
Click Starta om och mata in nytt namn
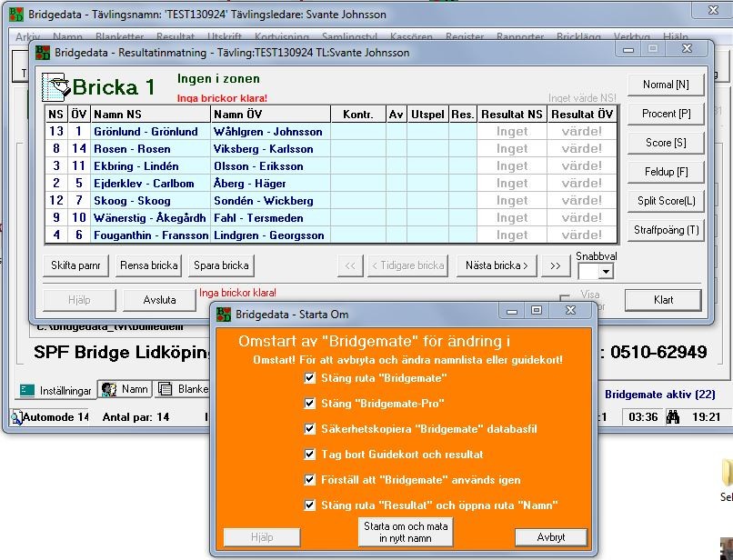(x=406, y=532)
